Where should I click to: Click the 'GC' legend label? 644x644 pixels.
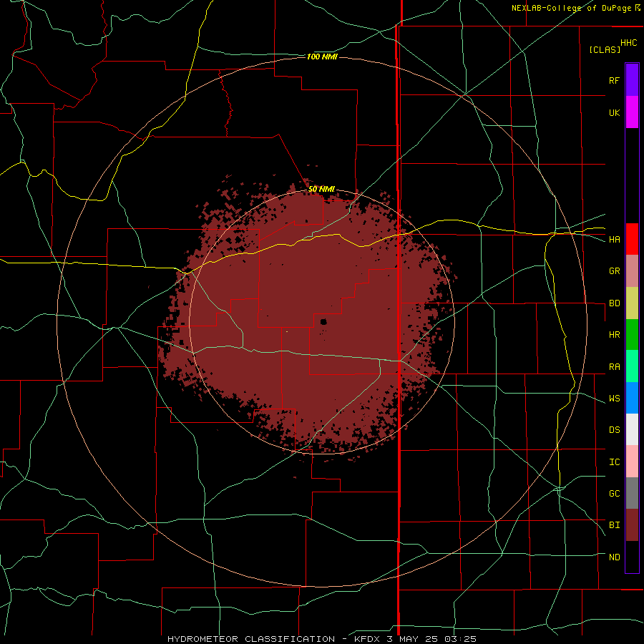click(x=614, y=494)
